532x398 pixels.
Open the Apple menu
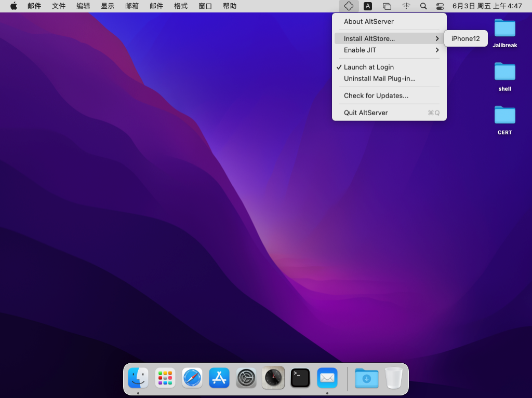click(x=14, y=6)
